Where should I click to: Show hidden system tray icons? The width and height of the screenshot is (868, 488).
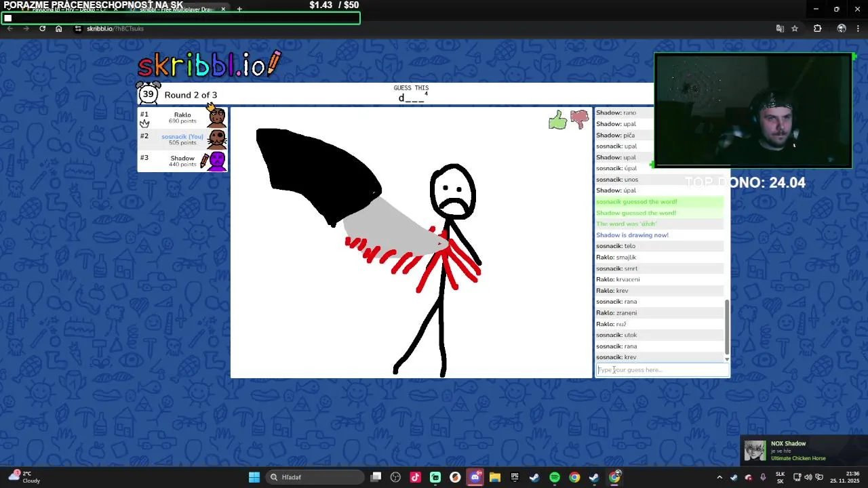(719, 477)
